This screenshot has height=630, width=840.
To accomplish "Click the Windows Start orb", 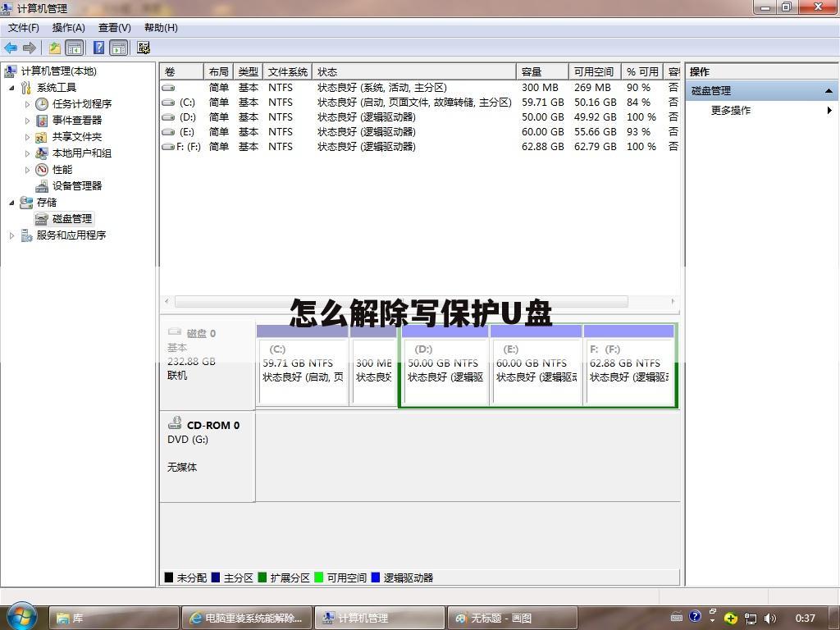I will coord(21,617).
